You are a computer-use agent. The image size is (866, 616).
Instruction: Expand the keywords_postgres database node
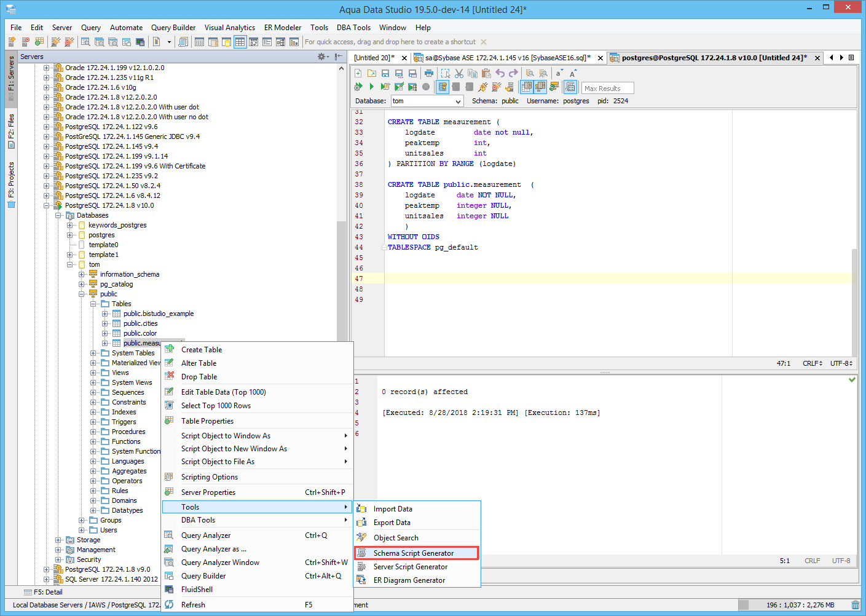70,225
